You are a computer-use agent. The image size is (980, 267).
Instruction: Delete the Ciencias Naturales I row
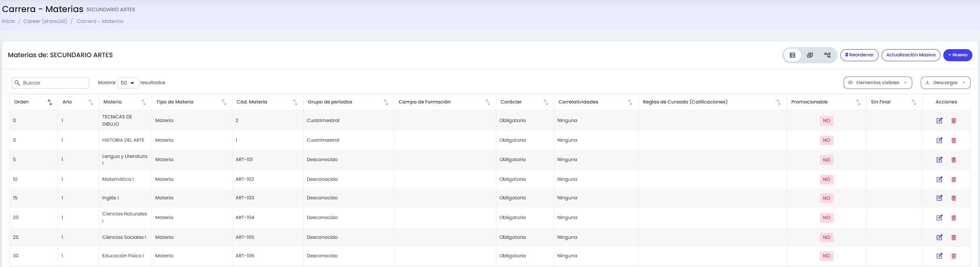coord(954,217)
